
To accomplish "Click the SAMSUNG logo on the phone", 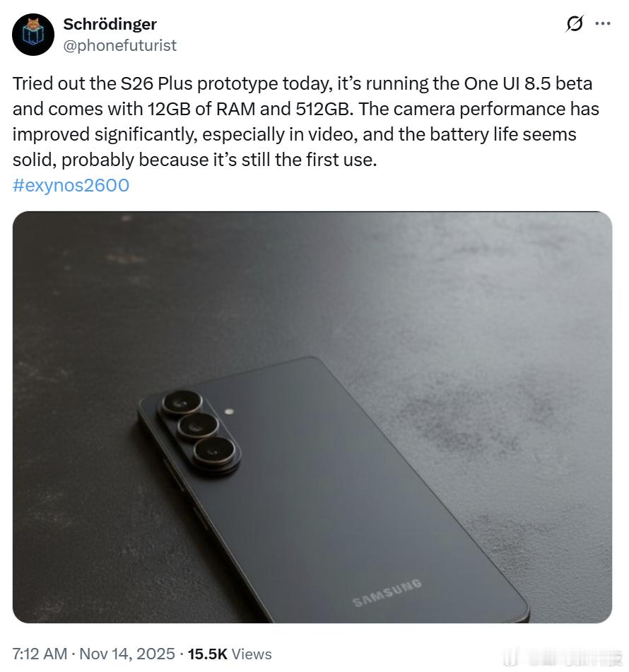I will pos(387,593).
